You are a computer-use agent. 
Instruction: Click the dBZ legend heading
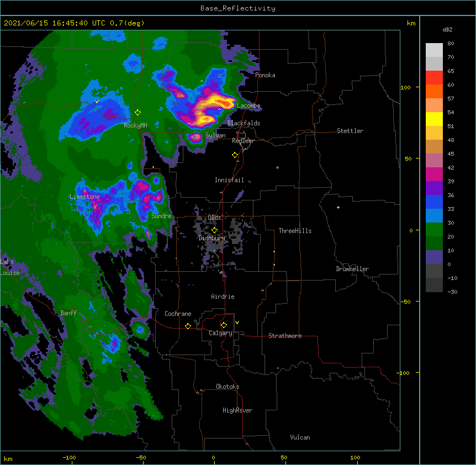[447, 30]
